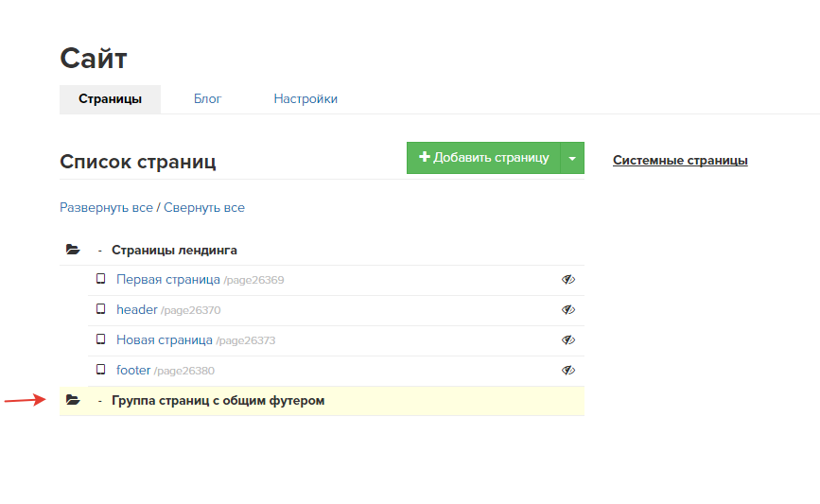Click the page icon beside Новая страница

point(100,339)
